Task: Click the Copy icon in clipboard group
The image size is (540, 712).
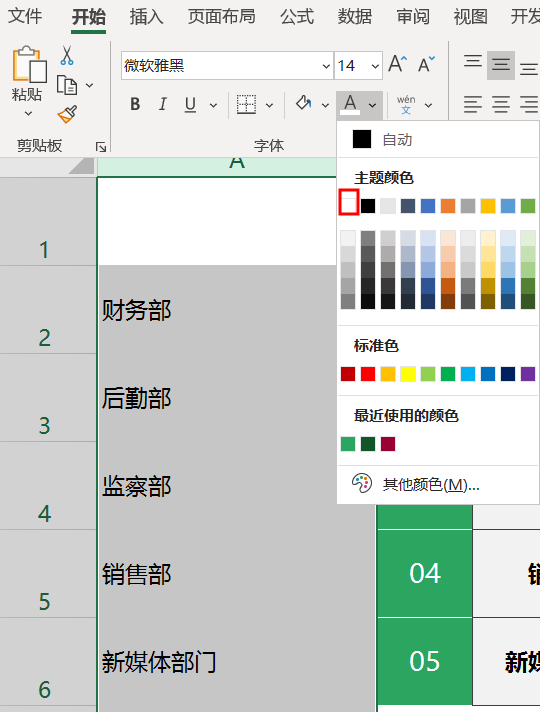Action: [67, 85]
